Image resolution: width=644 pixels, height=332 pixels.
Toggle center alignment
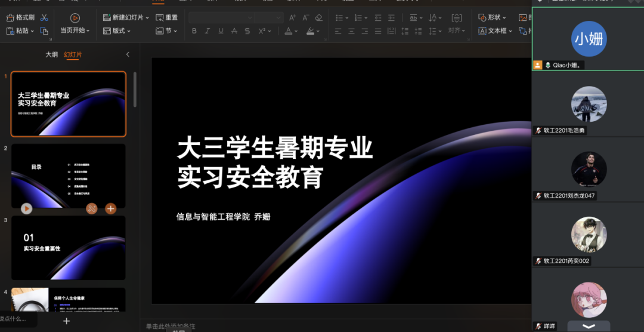click(351, 31)
